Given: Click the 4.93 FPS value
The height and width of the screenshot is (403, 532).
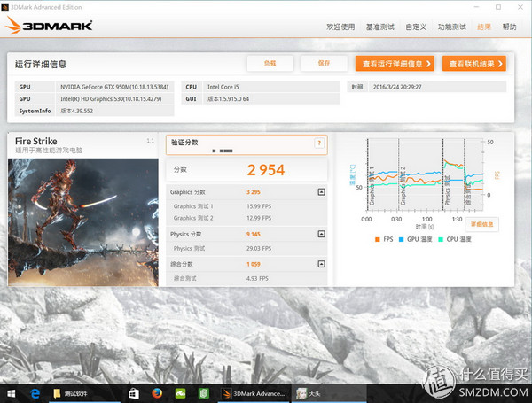Looking at the screenshot, I should (x=257, y=278).
